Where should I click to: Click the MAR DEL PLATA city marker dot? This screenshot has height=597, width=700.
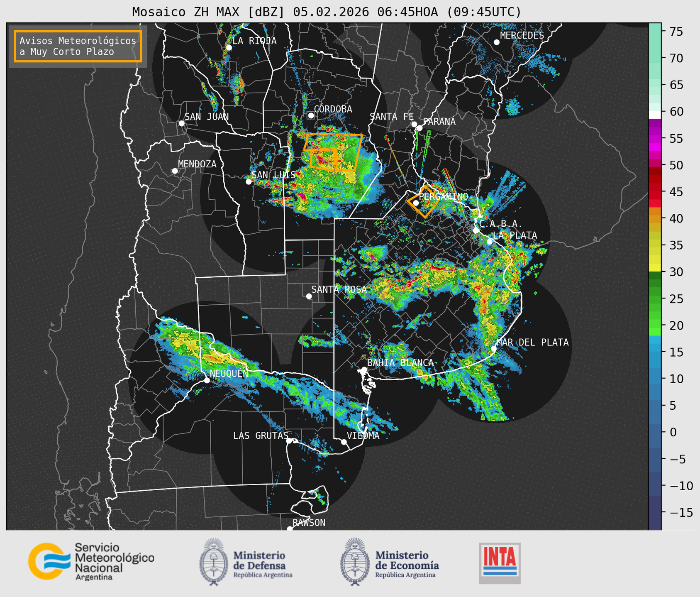coord(493,349)
